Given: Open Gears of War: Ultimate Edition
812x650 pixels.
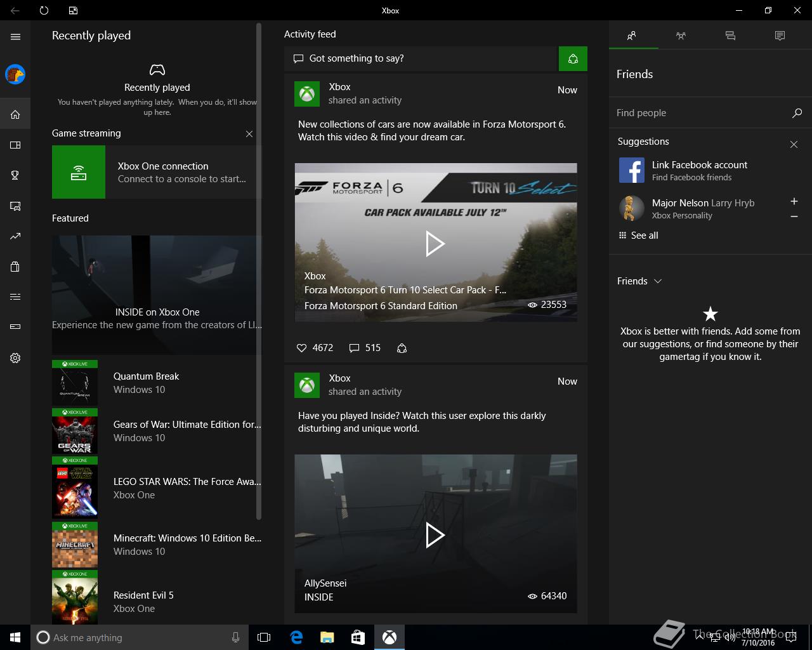Looking at the screenshot, I should (157, 431).
